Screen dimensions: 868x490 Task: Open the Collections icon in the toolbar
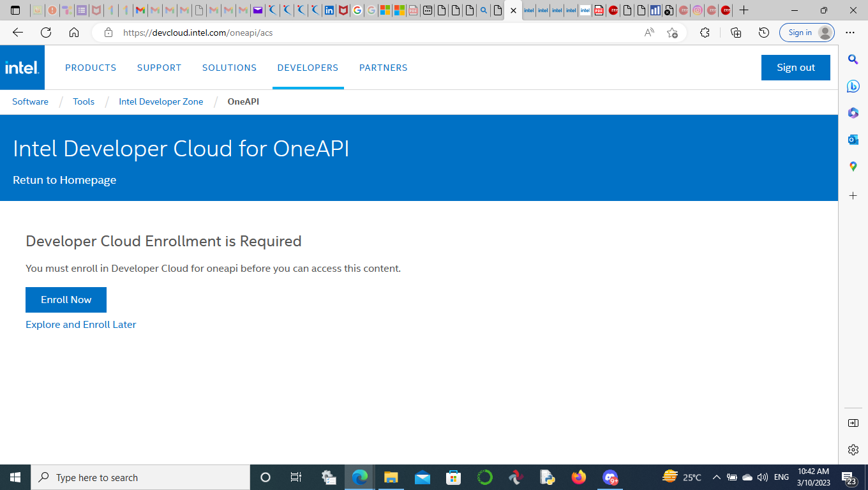(734, 33)
